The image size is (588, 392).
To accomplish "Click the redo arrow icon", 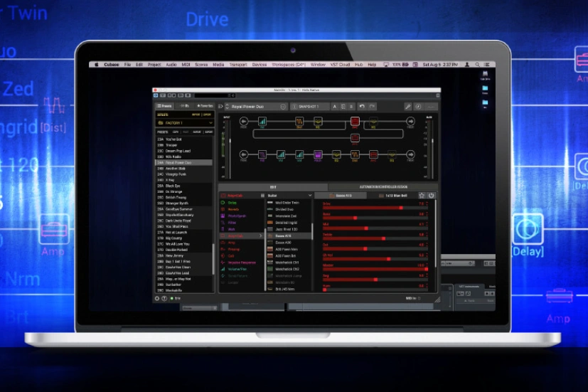I will (372, 107).
